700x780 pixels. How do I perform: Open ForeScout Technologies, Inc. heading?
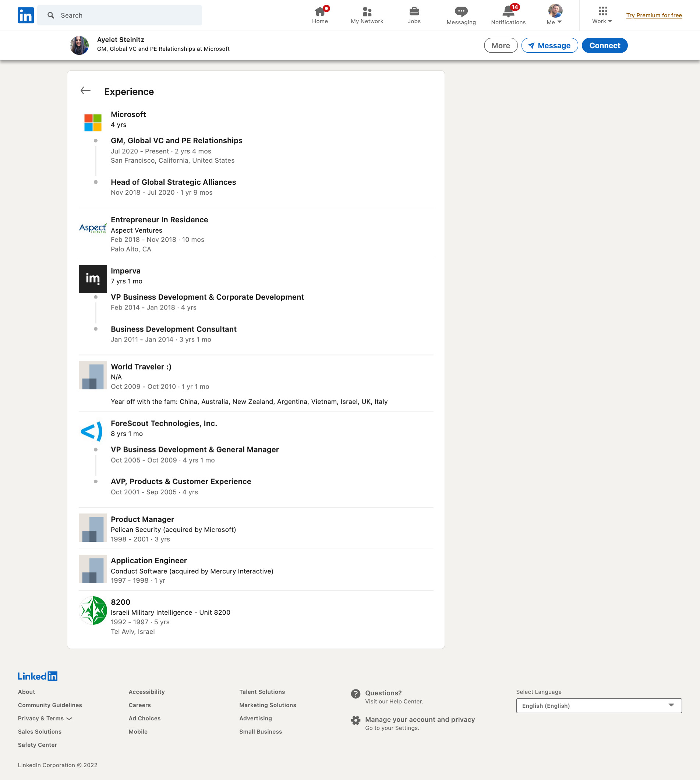[164, 423]
